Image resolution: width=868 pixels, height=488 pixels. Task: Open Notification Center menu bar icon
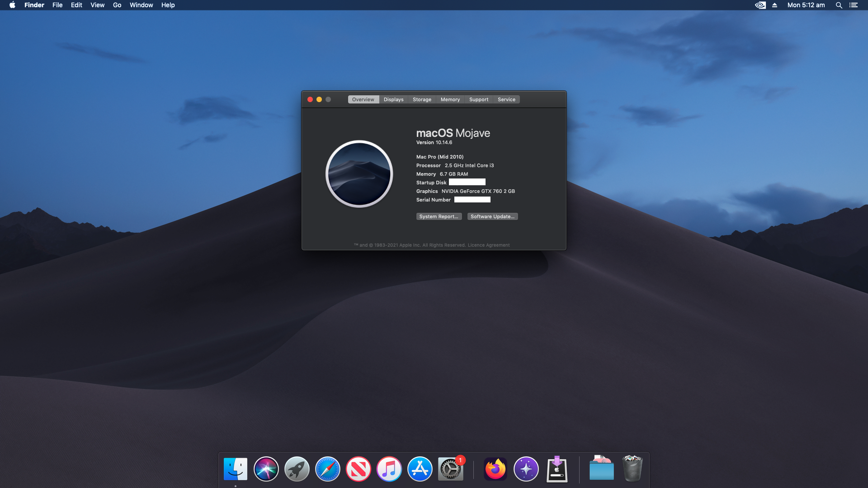click(x=853, y=5)
